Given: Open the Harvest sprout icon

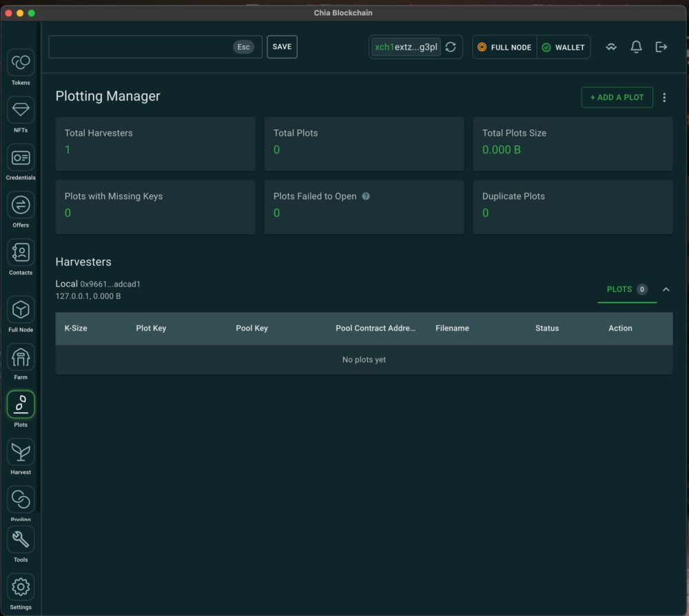Looking at the screenshot, I should [x=21, y=452].
